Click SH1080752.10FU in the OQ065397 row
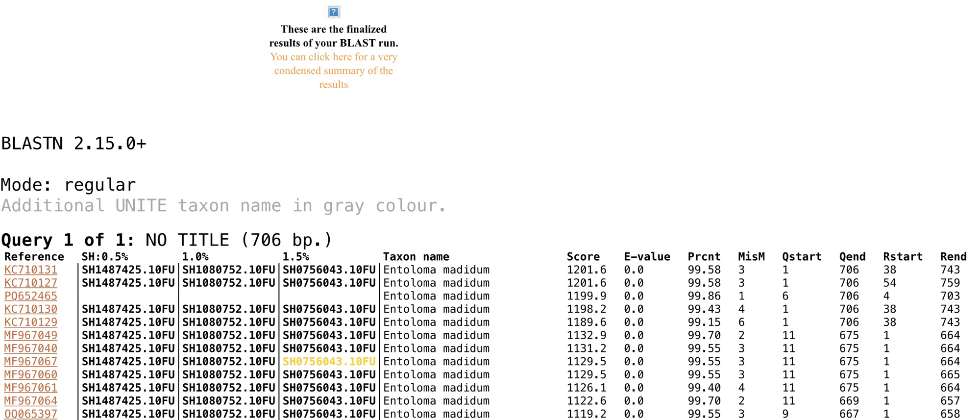 pos(228,414)
